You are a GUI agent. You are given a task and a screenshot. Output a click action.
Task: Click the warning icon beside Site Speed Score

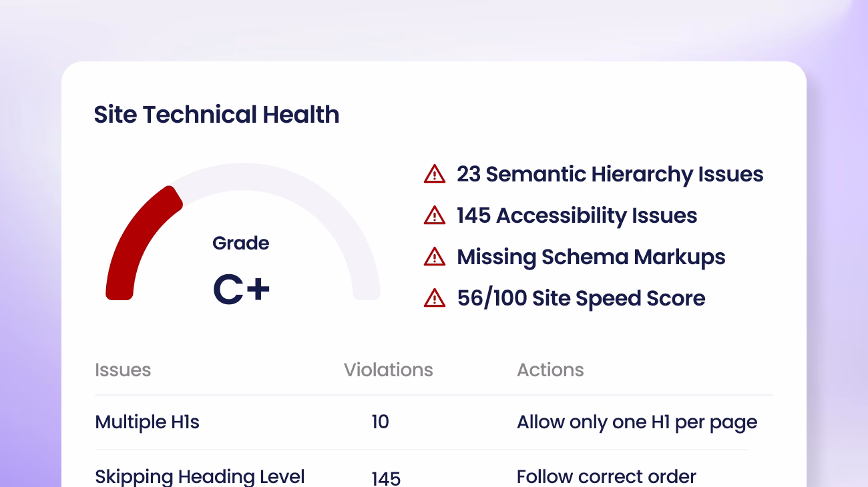(x=435, y=298)
